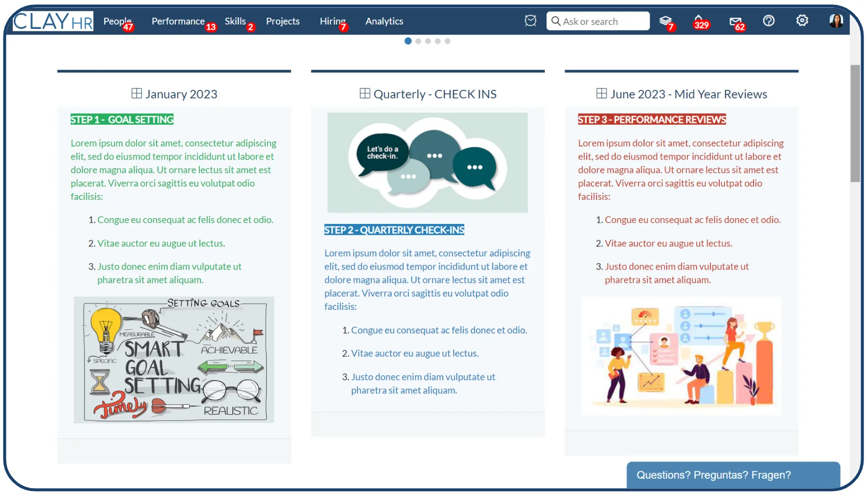
Task: Open the People menu
Action: coord(117,21)
